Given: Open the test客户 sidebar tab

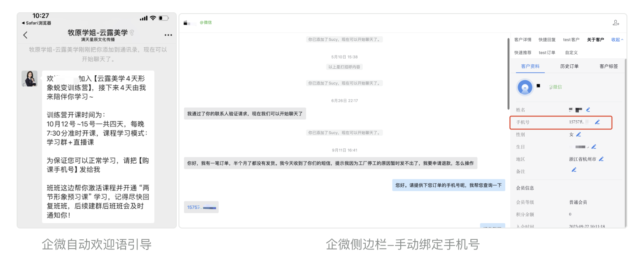Looking at the screenshot, I should point(571,40).
